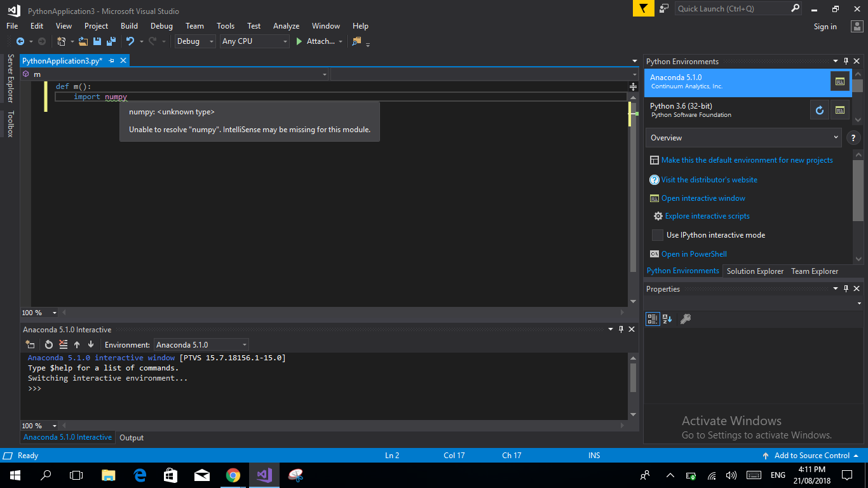Launch Chrome from the taskbar
This screenshot has width=868, height=488.
pos(233,475)
